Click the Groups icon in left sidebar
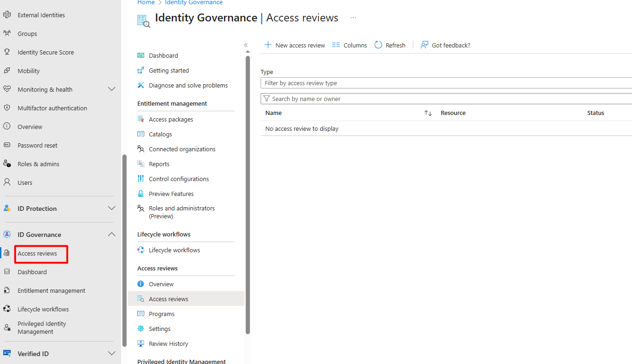Image resolution: width=632 pixels, height=364 pixels. 7,34
